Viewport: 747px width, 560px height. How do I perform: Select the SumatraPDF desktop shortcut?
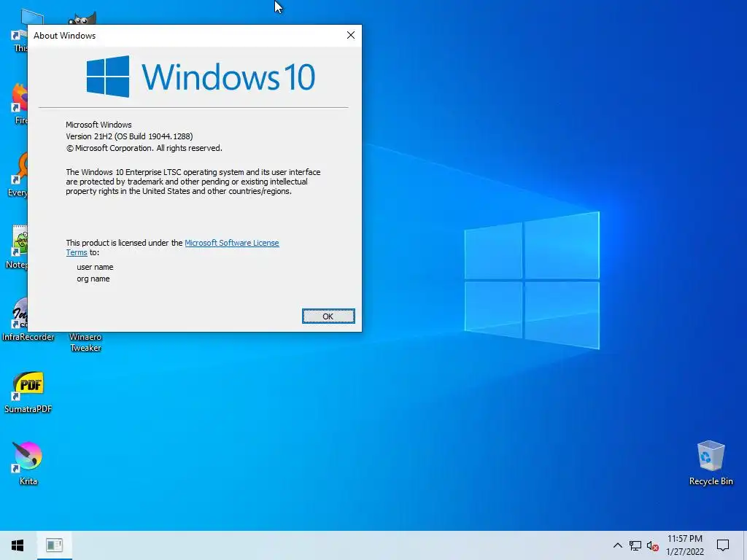click(x=28, y=392)
